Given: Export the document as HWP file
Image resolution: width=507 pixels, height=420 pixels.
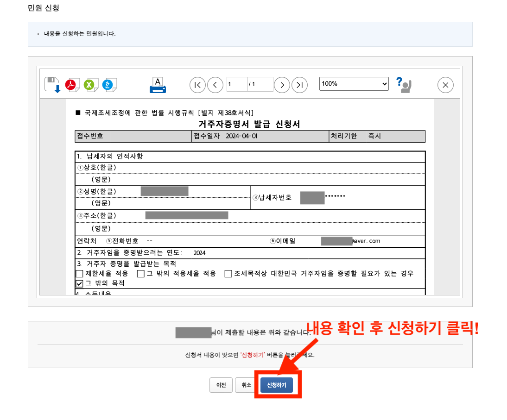Looking at the screenshot, I should click(x=109, y=85).
